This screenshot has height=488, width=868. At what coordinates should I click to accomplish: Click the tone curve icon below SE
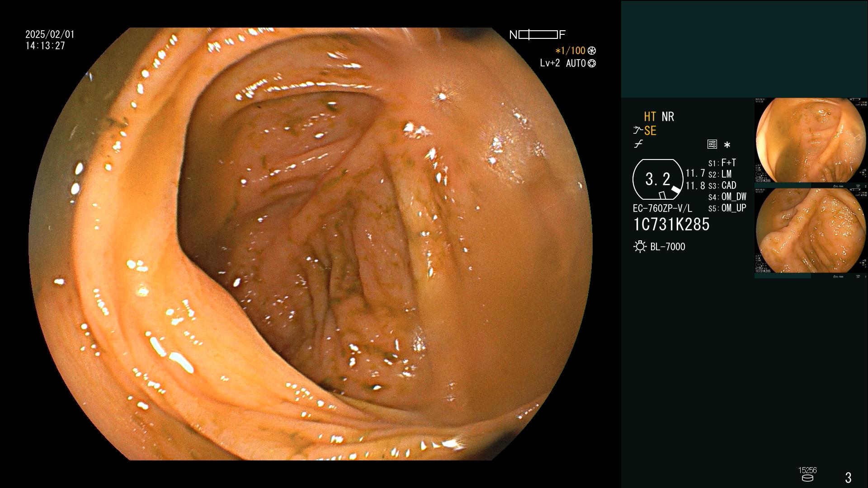pyautogui.click(x=638, y=144)
